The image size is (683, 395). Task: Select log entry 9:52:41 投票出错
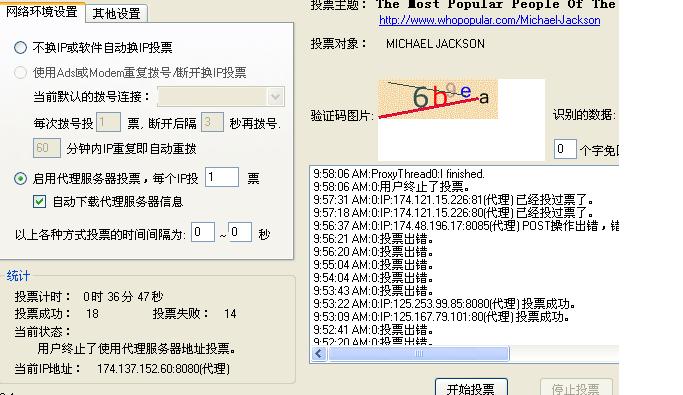(373, 330)
